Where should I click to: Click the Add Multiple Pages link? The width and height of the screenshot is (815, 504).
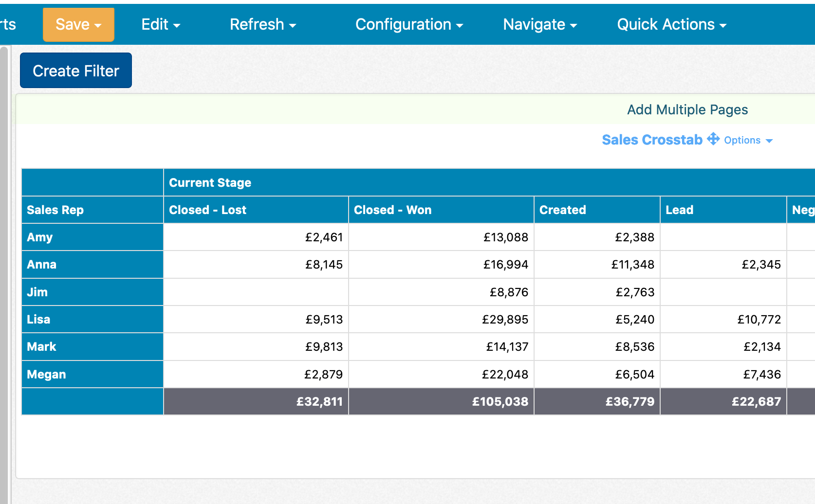pyautogui.click(x=687, y=109)
